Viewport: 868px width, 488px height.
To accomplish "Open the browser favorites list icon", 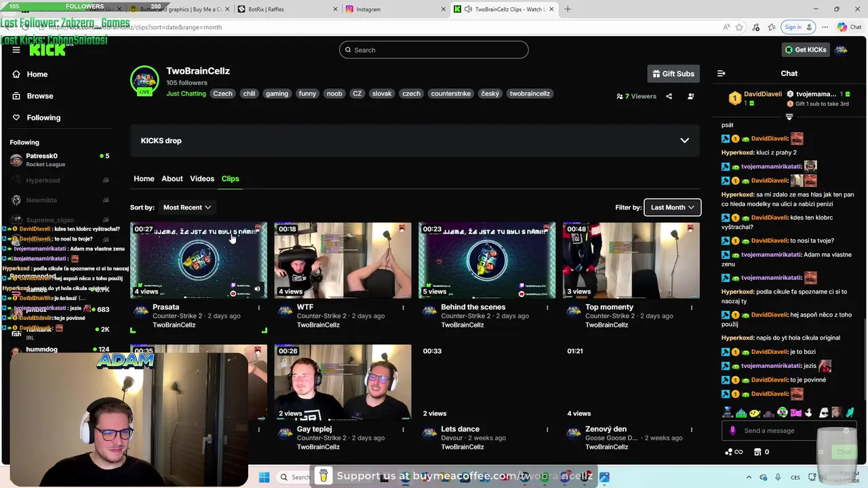I will (772, 27).
